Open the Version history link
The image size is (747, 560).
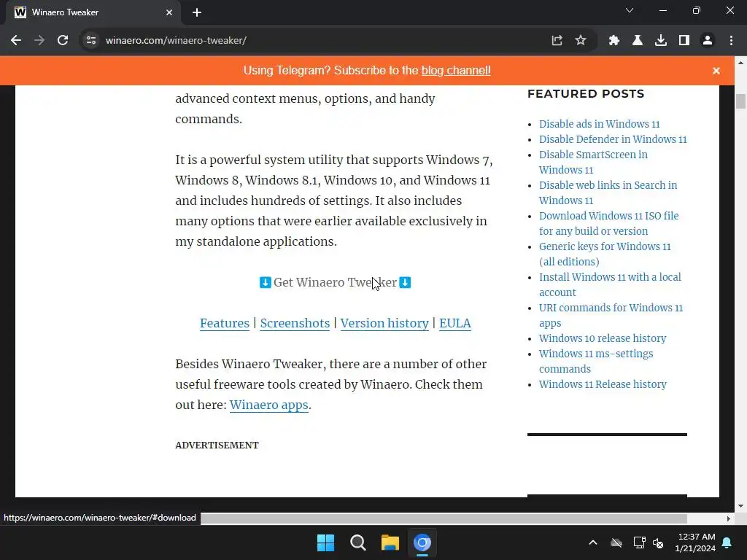[384, 323]
